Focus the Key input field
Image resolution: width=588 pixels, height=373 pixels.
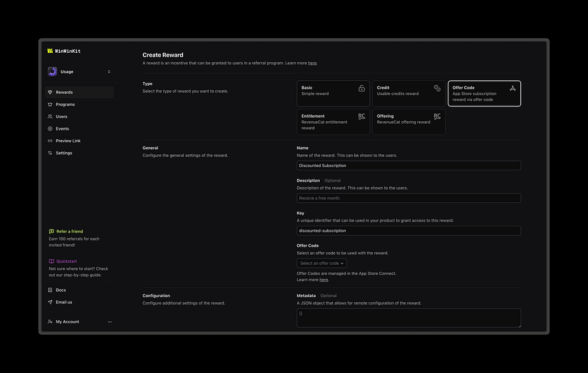click(409, 231)
